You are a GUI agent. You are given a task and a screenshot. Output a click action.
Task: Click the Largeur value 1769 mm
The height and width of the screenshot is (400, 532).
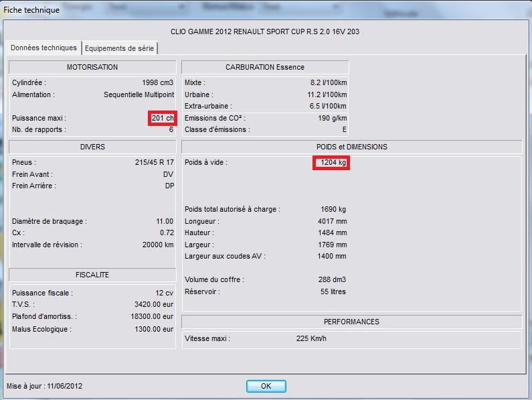(x=332, y=245)
